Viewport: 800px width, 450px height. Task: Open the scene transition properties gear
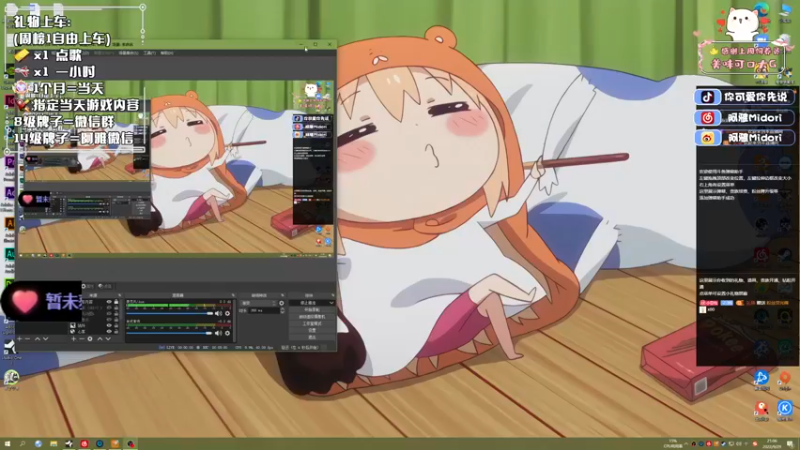(282, 303)
